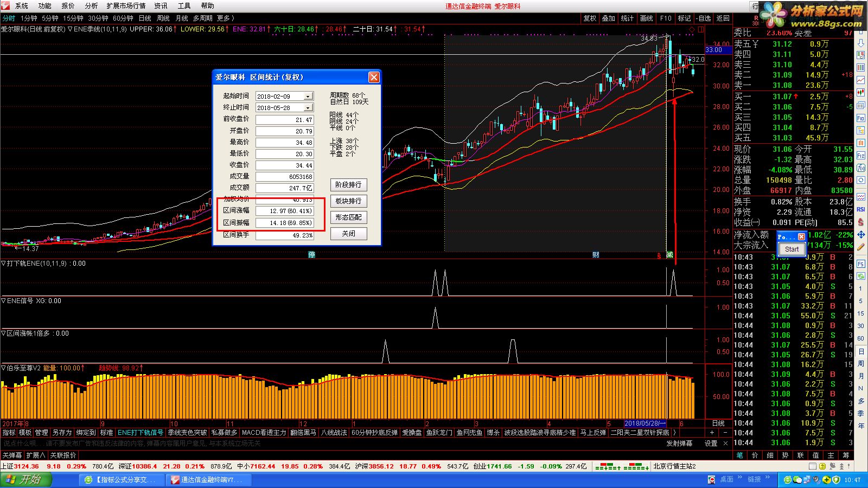The width and height of the screenshot is (868, 488).
Task: Click the 形态匹配 button
Action: pos(348,217)
